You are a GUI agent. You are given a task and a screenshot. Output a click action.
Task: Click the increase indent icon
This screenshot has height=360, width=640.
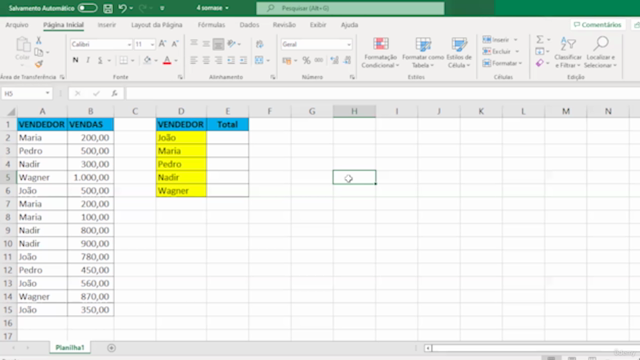[x=243, y=60]
